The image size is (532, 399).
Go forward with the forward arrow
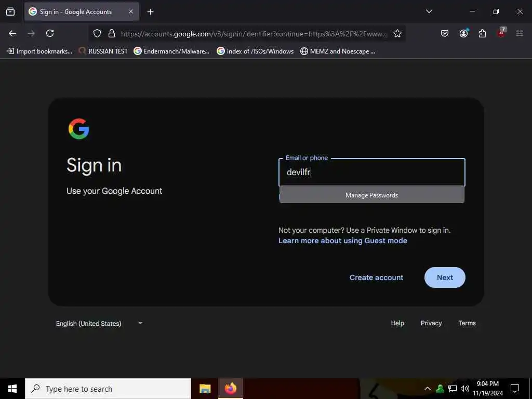coord(31,33)
